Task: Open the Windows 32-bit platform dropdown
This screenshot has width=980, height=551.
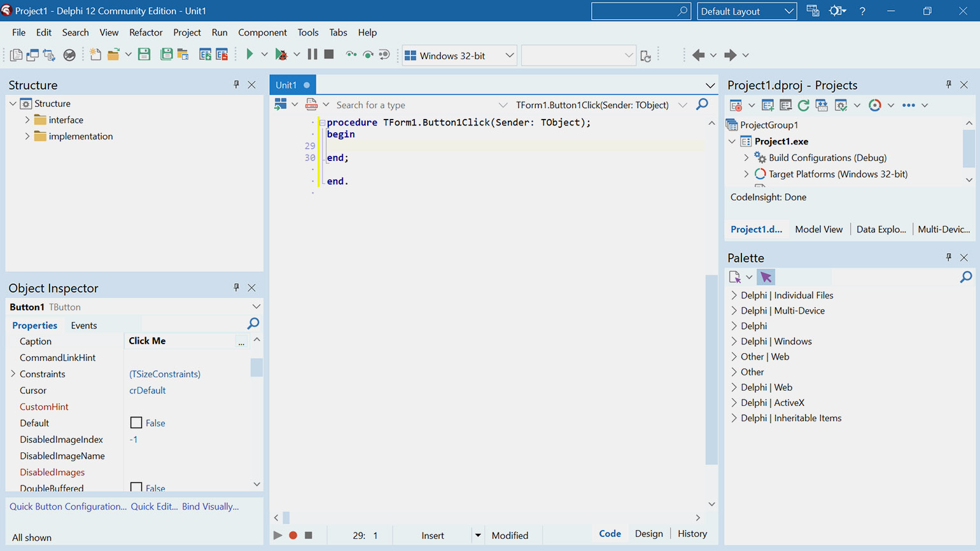Action: 510,55
